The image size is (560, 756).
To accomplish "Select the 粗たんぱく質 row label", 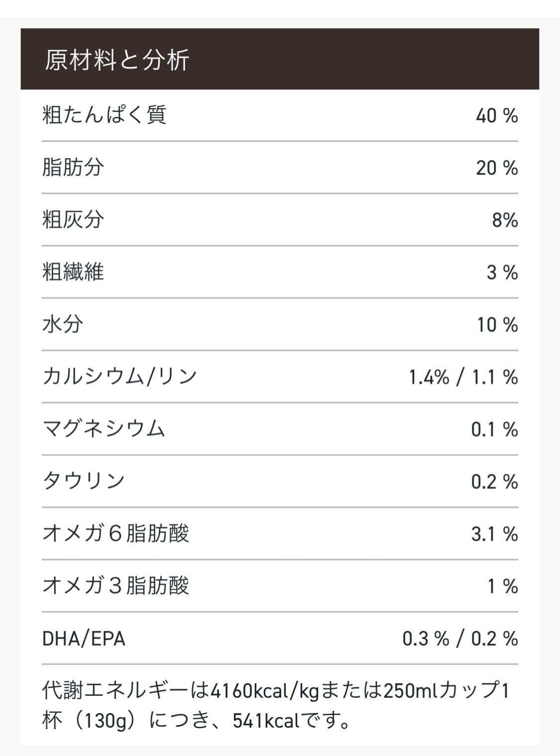I will [x=104, y=115].
